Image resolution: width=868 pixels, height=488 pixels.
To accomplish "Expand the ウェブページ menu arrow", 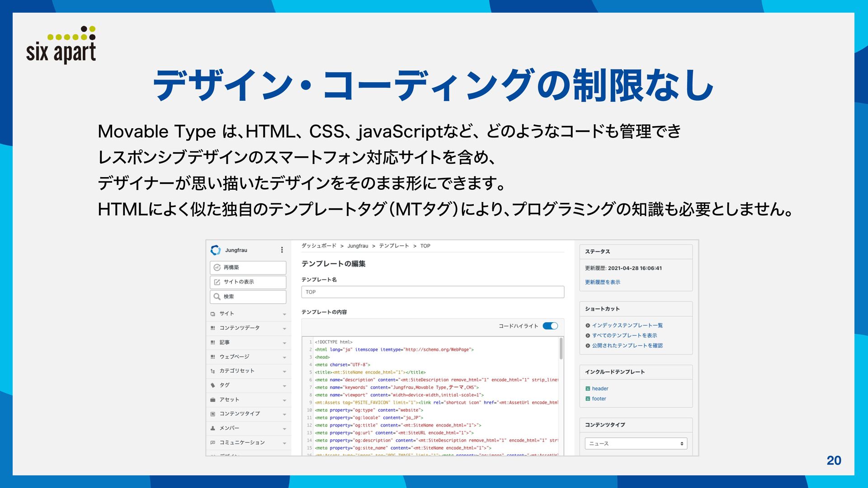I will [x=284, y=357].
